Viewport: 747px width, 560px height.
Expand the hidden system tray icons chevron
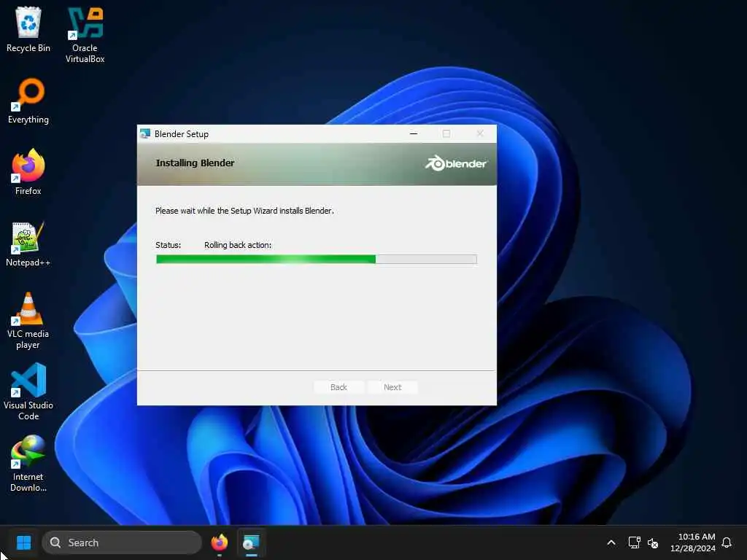tap(611, 542)
